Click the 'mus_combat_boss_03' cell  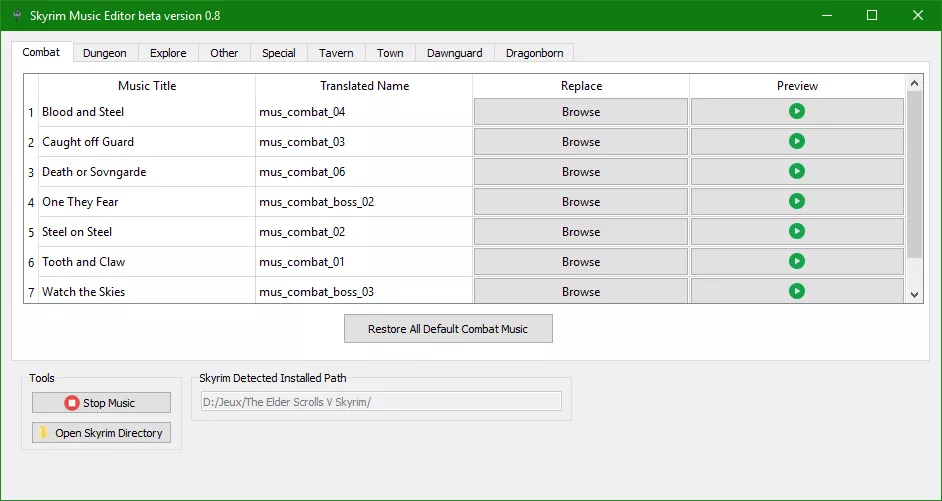coord(364,291)
